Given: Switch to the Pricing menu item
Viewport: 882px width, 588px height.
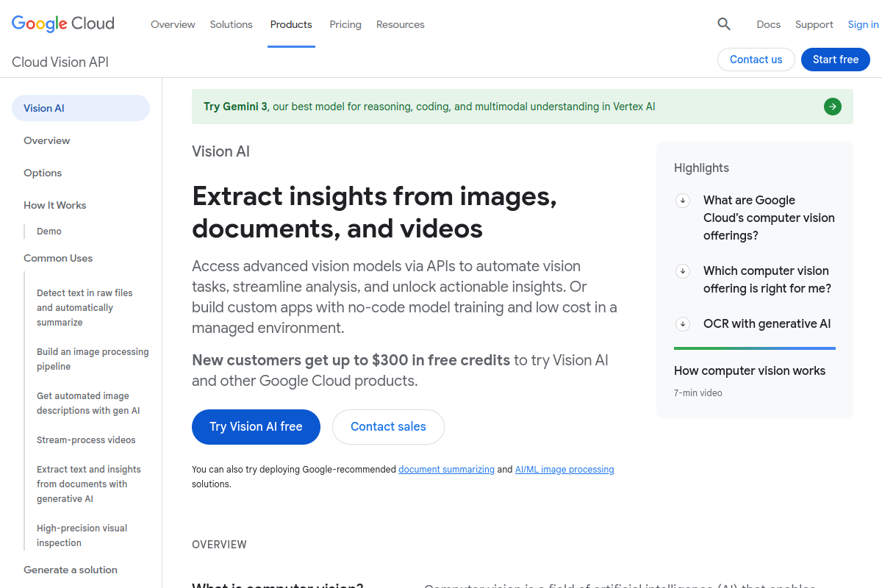Looking at the screenshot, I should click(x=345, y=24).
